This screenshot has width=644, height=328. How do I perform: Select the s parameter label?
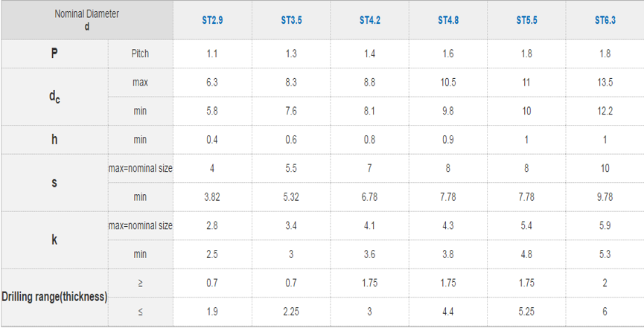[x=54, y=183]
